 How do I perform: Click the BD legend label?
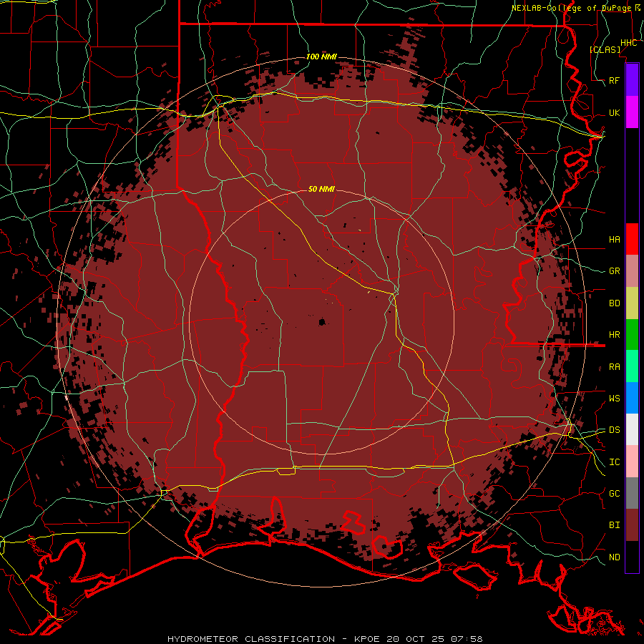click(614, 303)
